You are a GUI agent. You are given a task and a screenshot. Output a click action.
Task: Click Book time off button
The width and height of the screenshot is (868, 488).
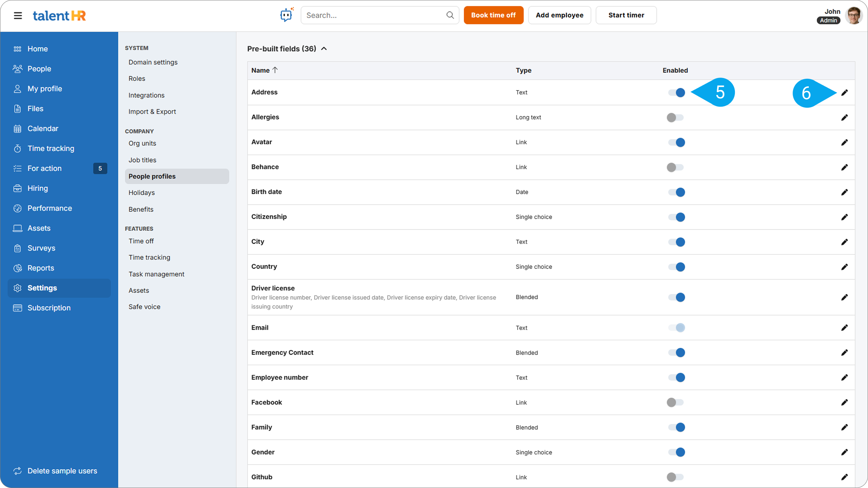[x=493, y=15]
